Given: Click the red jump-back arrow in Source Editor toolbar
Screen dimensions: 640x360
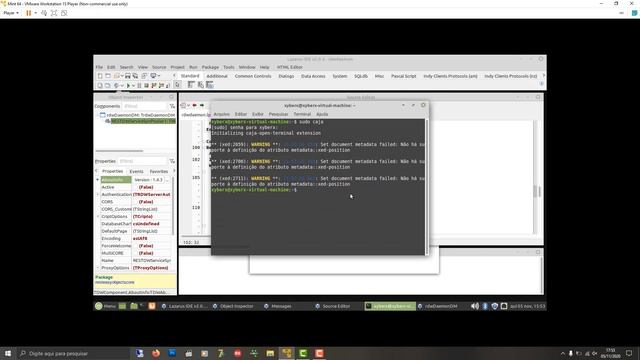Looking at the screenshot, I should coord(195,105).
